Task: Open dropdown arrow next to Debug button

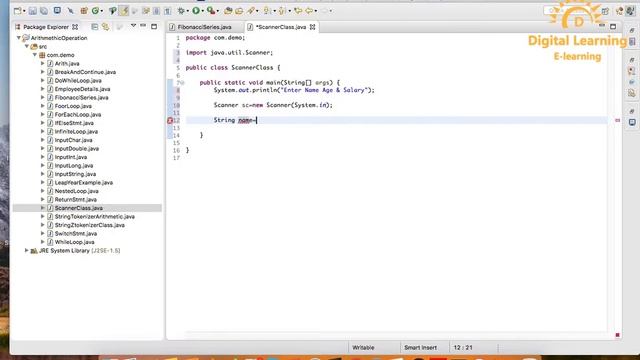Action: tap(188, 11)
